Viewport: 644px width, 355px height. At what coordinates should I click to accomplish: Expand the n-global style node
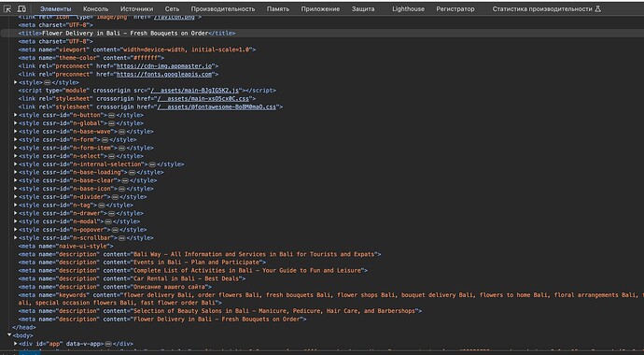tap(16, 123)
